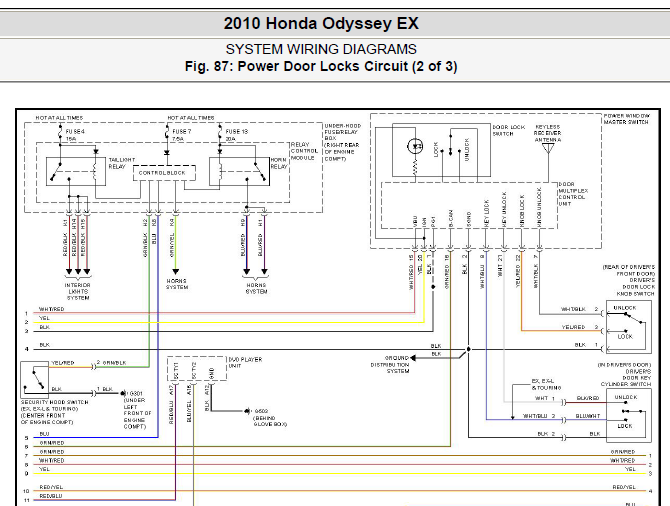The height and width of the screenshot is (506, 670).
Task: Click the "GROUND DISTRIBUTION SYSTEM" label
Action: tap(390, 365)
